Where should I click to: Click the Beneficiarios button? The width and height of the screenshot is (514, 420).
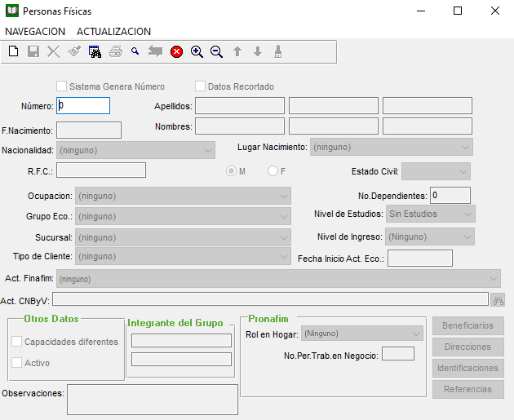(x=467, y=325)
